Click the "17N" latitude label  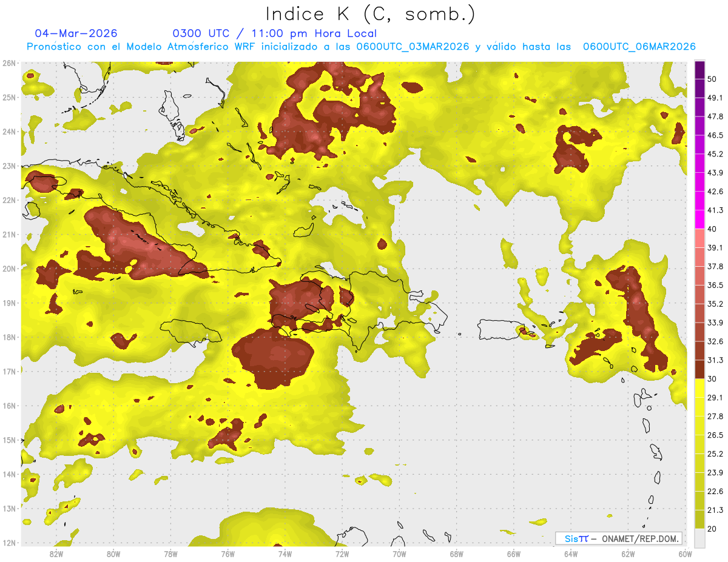9,372
